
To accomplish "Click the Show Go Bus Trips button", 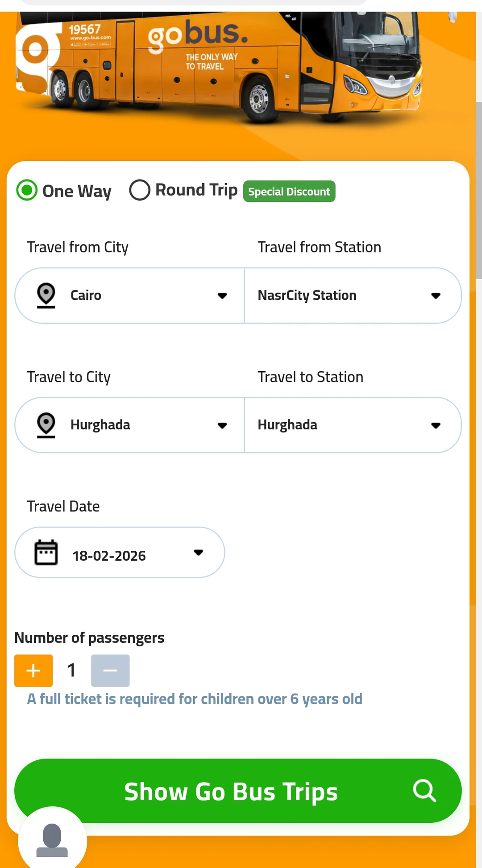I will tap(231, 791).
